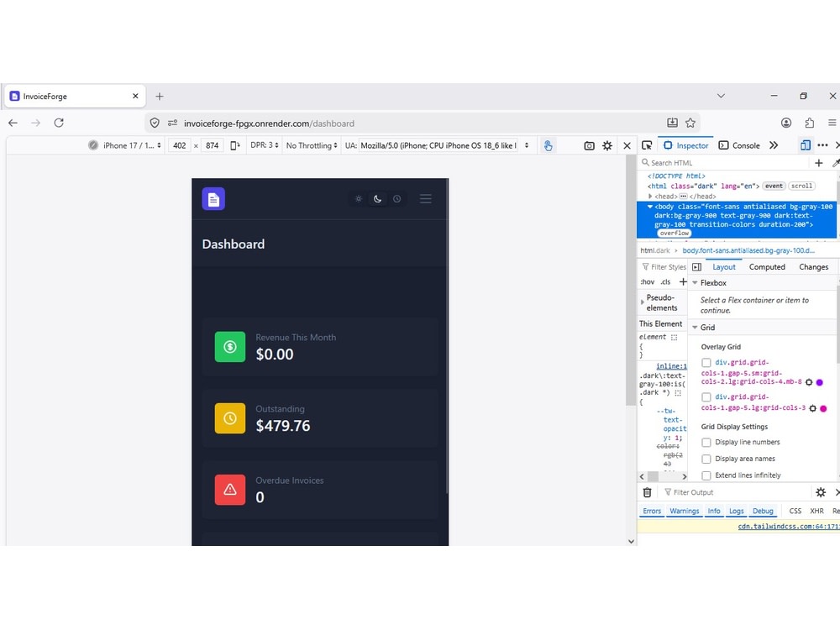Open the extensions puzzle icon
Screen dimensions: 840x630
click(810, 123)
